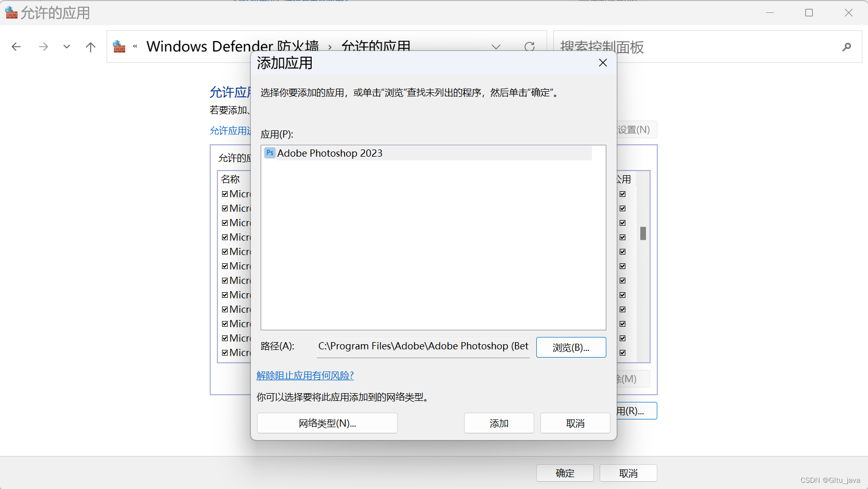This screenshot has width=868, height=489.
Task: Toggle the first Micro app checkbox
Action: tap(225, 194)
